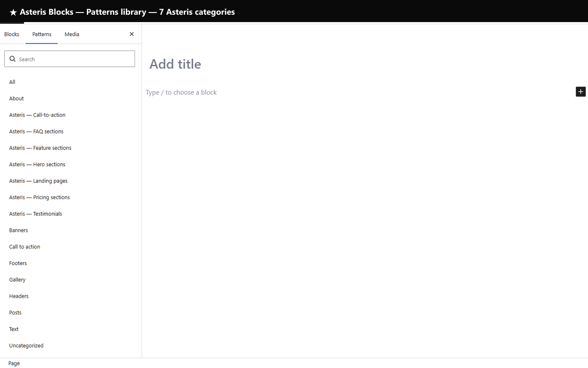Screen dimensions: 588x368
Task: Close the inserter panel with the X
Action: point(132,34)
